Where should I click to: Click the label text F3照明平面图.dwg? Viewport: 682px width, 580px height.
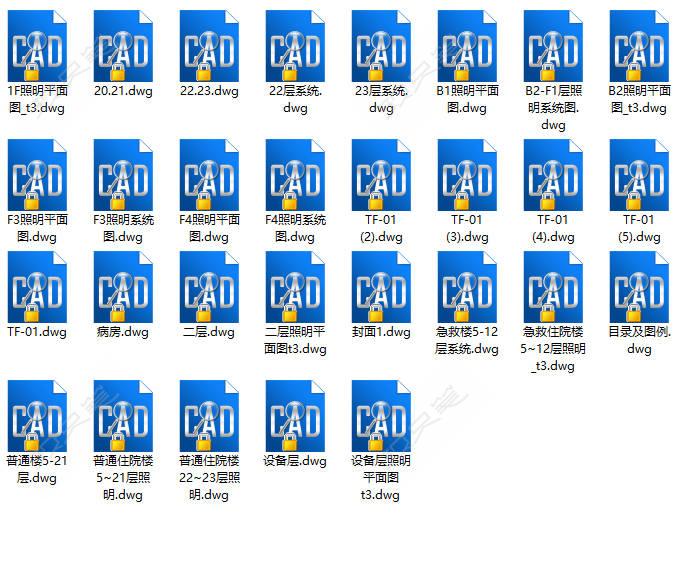[x=37, y=228]
